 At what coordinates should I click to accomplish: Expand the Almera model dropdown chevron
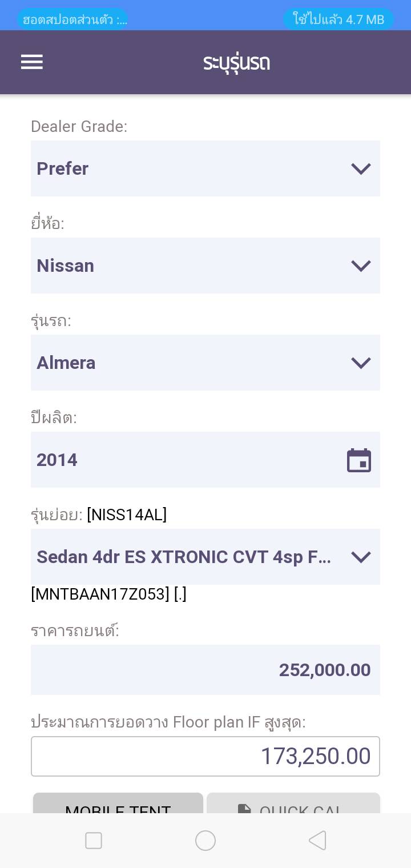coord(361,363)
